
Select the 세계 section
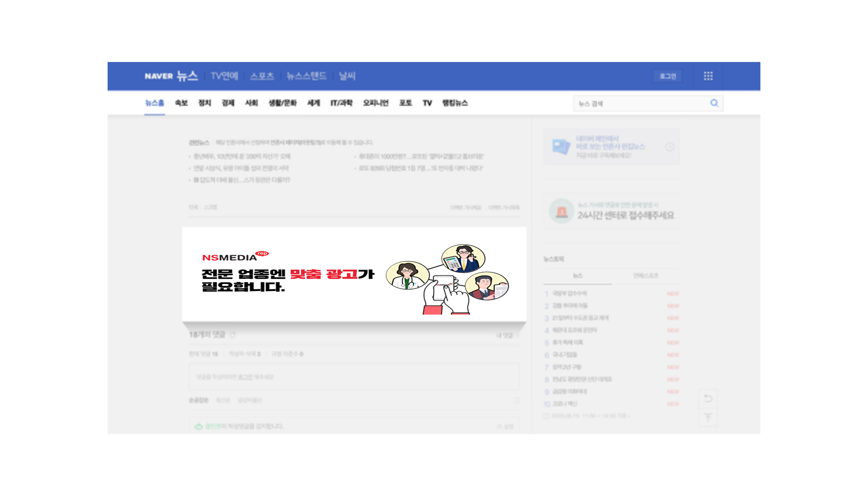click(x=313, y=103)
